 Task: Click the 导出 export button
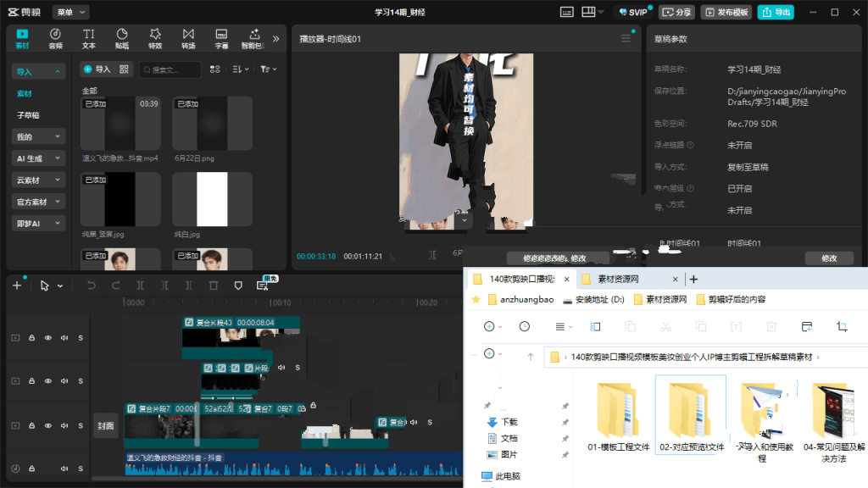tap(776, 12)
